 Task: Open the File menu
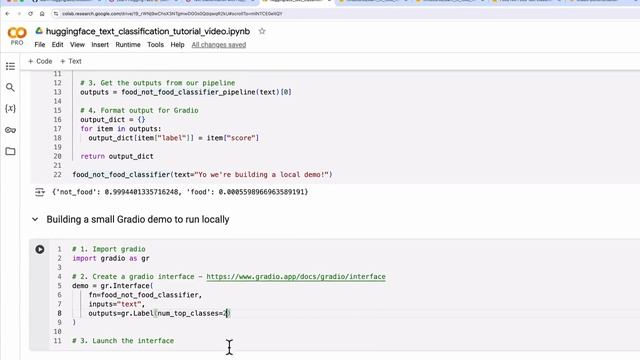(x=40, y=44)
